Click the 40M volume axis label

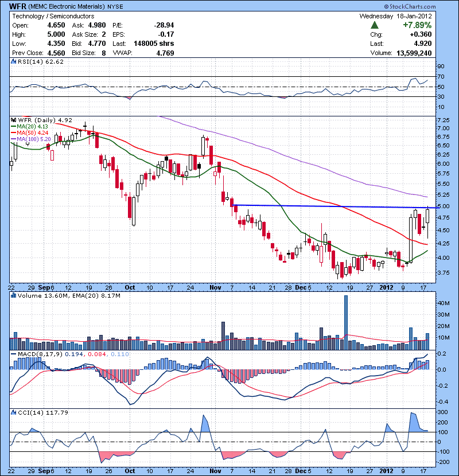pyautogui.click(x=444, y=303)
